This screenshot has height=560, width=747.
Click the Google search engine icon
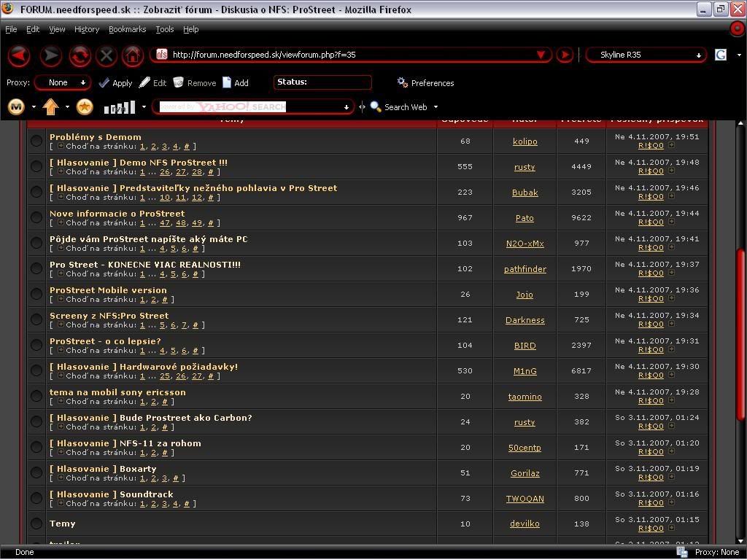pyautogui.click(x=721, y=55)
